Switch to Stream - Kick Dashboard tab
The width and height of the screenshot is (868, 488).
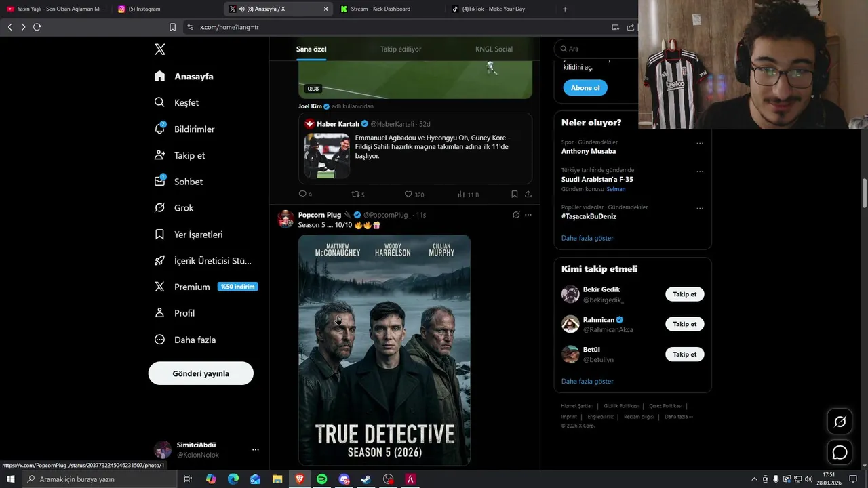click(x=390, y=9)
